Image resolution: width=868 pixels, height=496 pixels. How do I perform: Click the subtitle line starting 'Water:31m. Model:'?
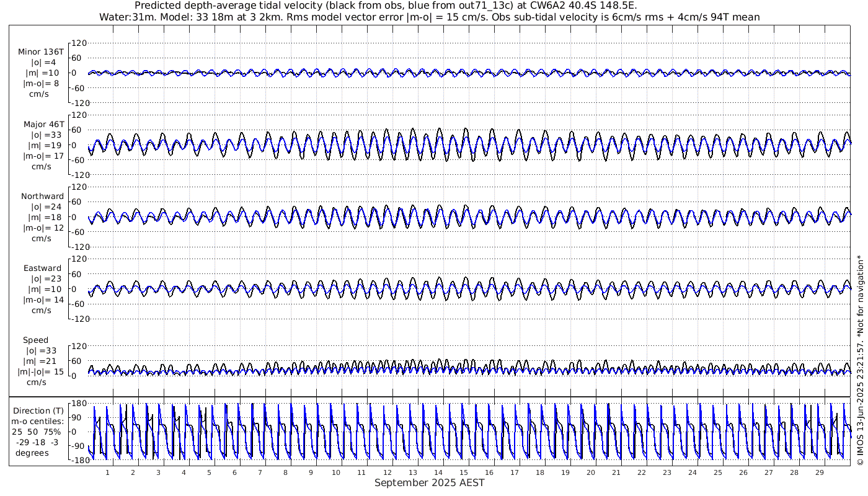click(x=429, y=17)
